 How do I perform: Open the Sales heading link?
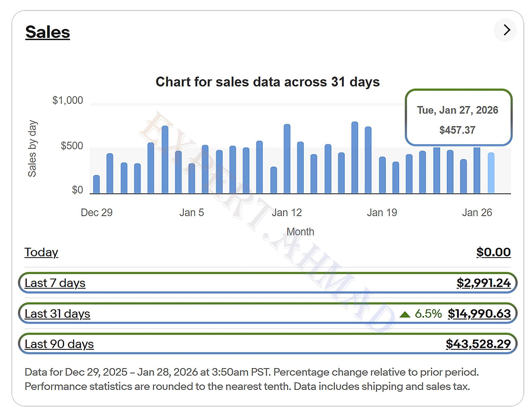point(48,32)
